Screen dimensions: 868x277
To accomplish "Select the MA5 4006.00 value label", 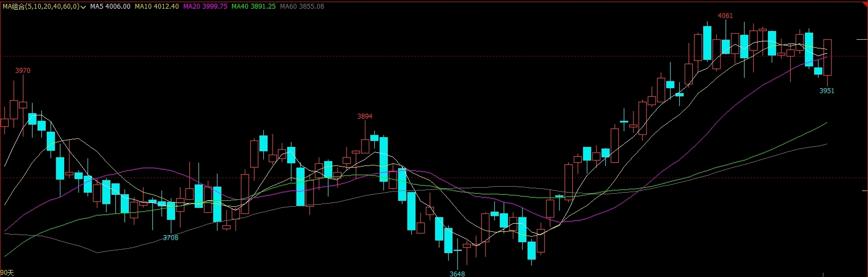I will pyautogui.click(x=110, y=7).
